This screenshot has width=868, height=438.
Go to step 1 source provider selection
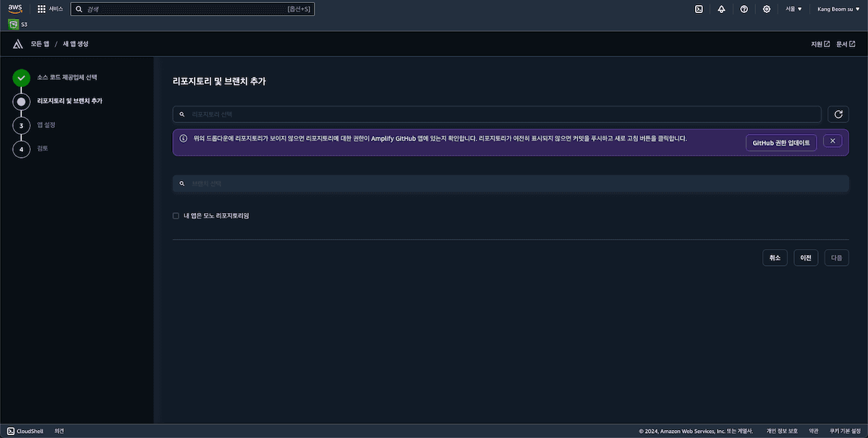click(67, 77)
